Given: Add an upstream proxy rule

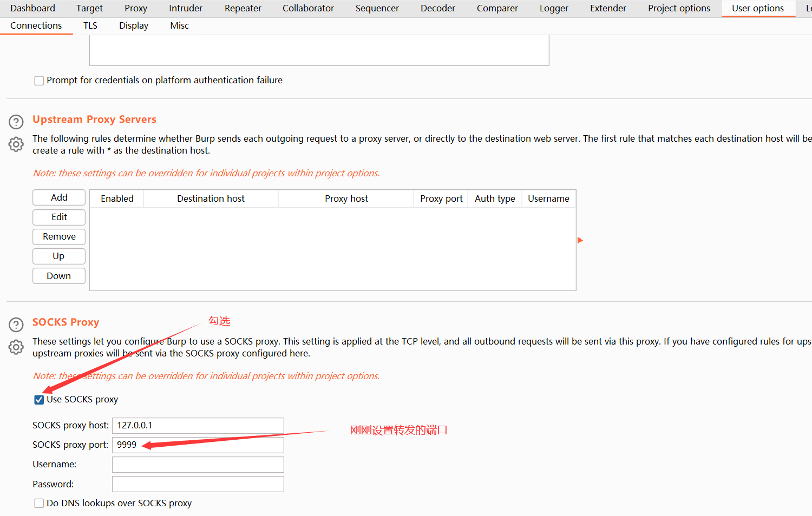Looking at the screenshot, I should [x=59, y=197].
